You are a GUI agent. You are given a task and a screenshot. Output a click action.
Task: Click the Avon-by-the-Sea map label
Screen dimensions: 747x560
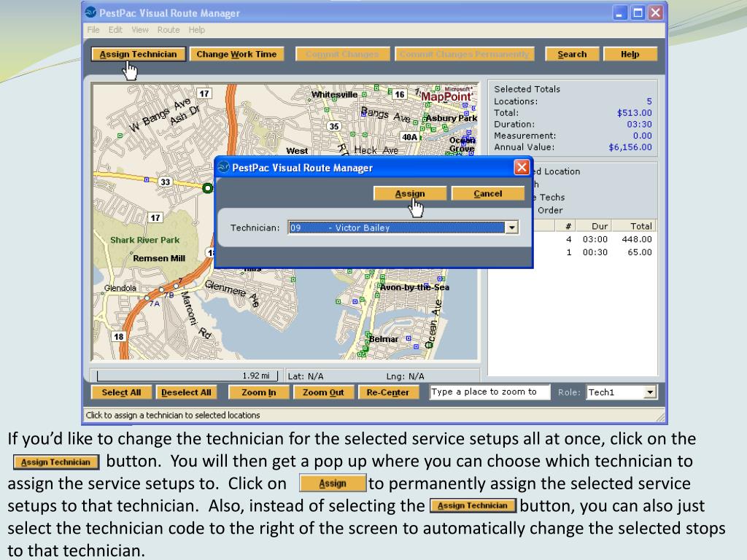pos(414,287)
